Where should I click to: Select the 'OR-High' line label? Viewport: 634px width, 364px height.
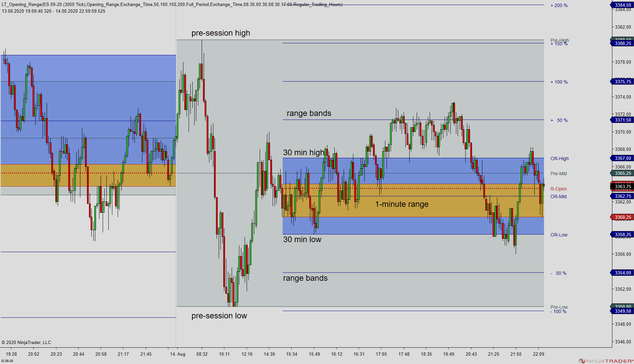point(559,159)
